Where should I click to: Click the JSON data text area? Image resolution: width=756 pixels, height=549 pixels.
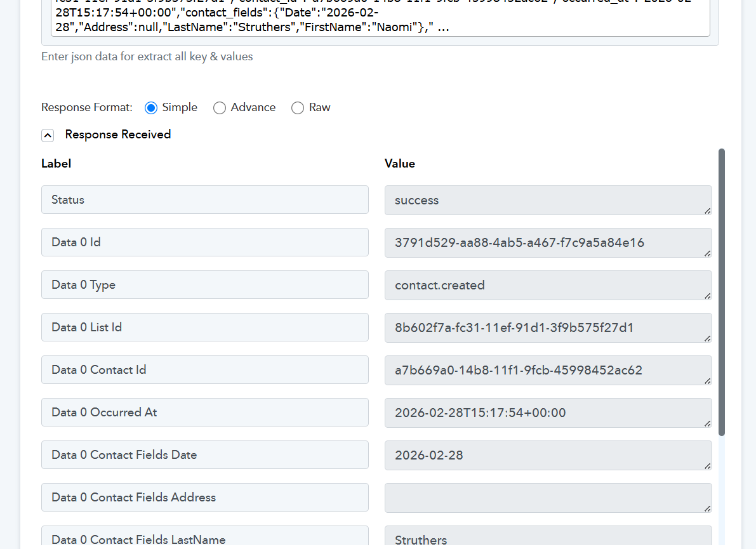tap(380, 19)
